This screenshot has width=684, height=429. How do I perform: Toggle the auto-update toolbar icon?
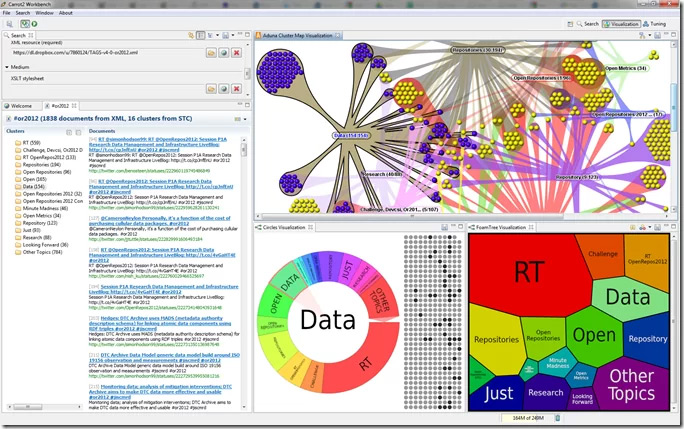click(x=25, y=24)
